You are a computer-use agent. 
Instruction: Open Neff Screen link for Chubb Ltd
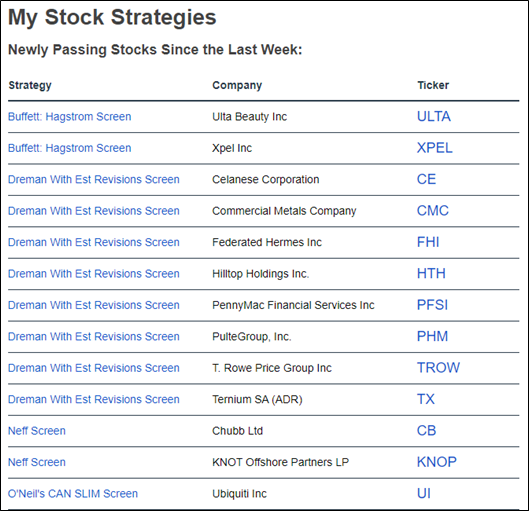[37, 431]
